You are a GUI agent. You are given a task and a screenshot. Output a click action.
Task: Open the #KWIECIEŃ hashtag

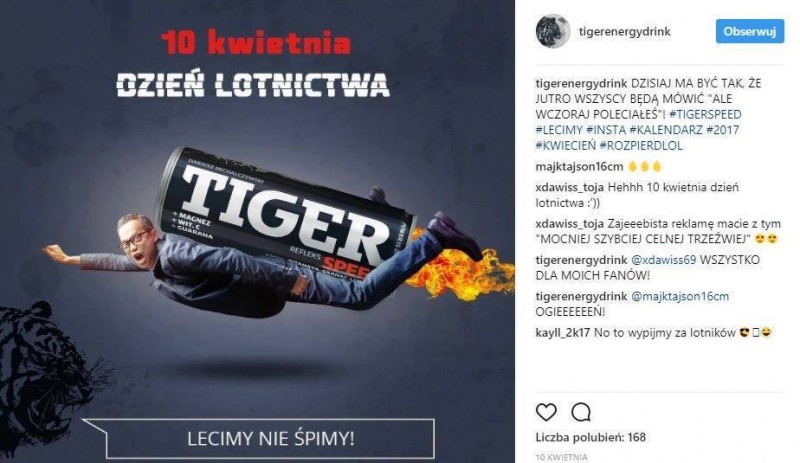(565, 145)
